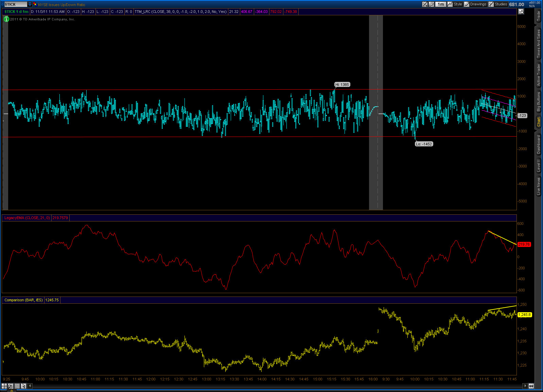Select the arrow cursor tool
543x392 pixels.
[23, 386]
